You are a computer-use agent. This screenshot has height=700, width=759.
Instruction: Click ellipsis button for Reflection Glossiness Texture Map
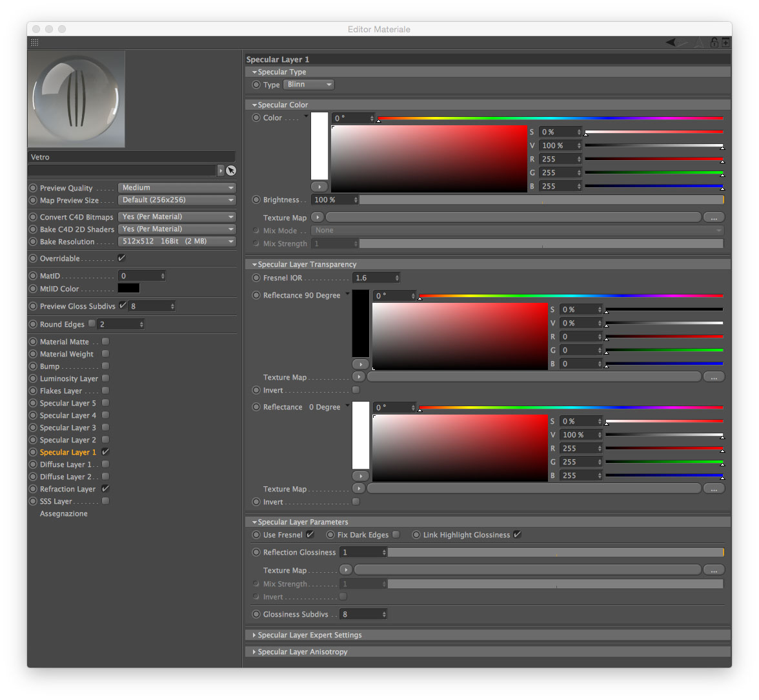(714, 570)
